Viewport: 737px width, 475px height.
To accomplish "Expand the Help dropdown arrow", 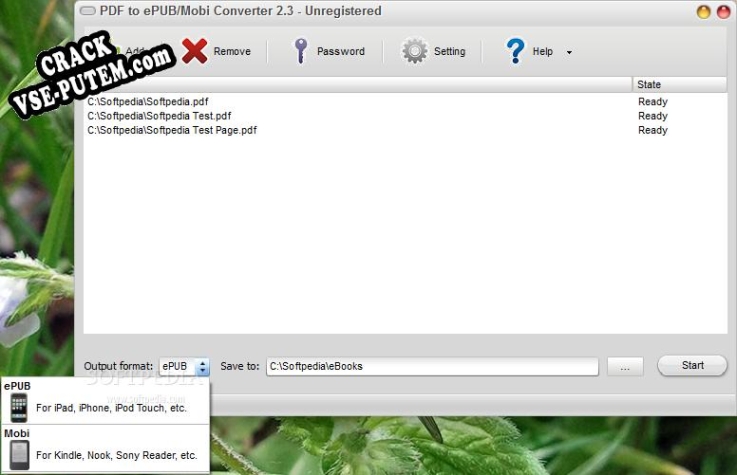I will (569, 52).
